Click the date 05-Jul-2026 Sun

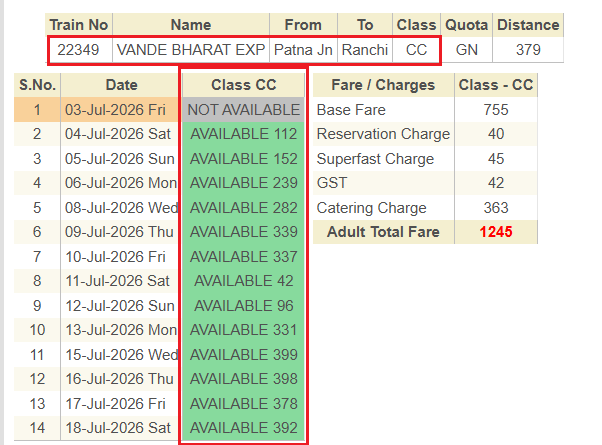pos(119,159)
